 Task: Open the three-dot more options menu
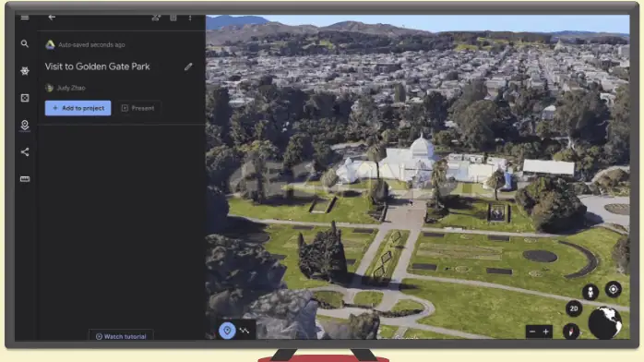(190, 18)
